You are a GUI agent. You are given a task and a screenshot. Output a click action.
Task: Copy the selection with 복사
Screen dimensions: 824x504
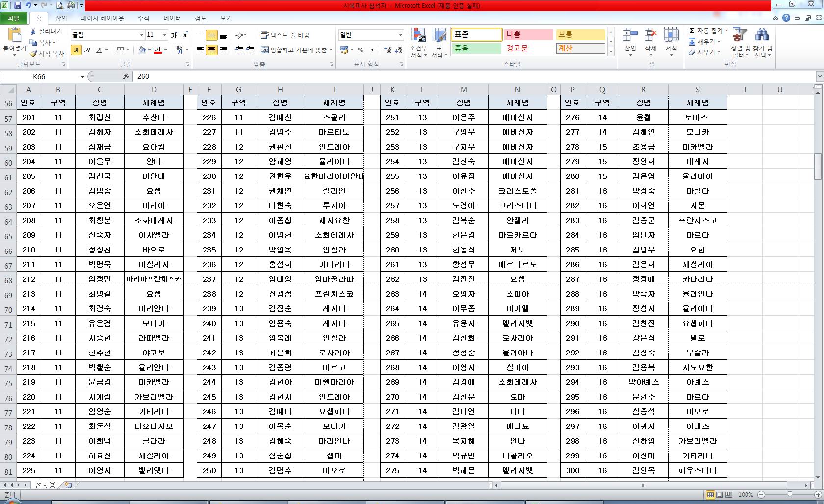42,42
